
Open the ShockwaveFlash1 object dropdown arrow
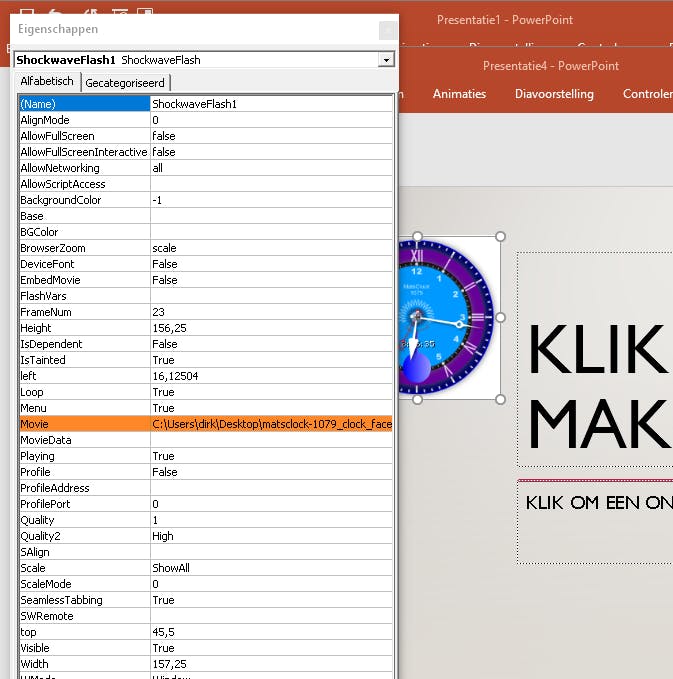pos(385,60)
